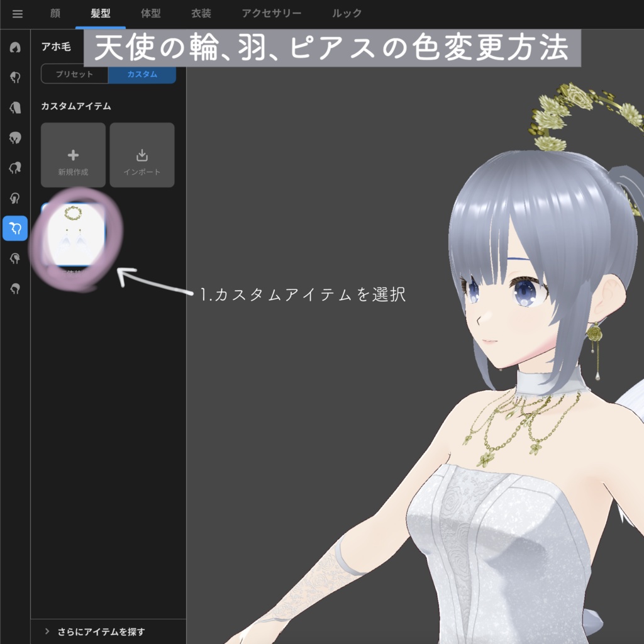Image resolution: width=644 pixels, height=644 pixels.
Task: Select the bottom-most hair category icon
Action: (15, 289)
